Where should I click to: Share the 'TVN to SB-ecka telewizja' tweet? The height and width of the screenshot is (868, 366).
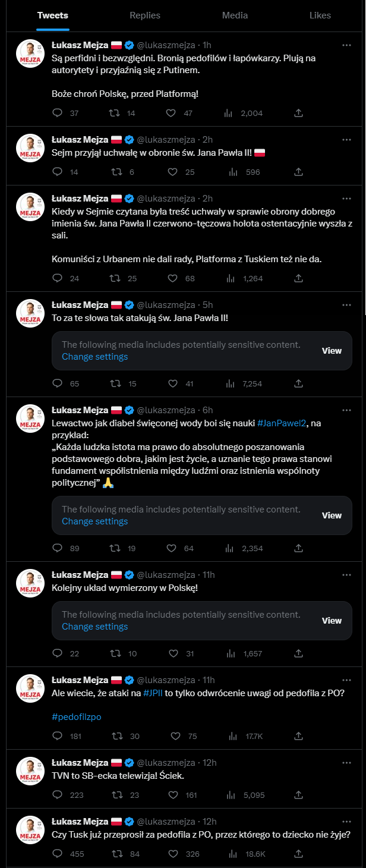click(x=298, y=794)
